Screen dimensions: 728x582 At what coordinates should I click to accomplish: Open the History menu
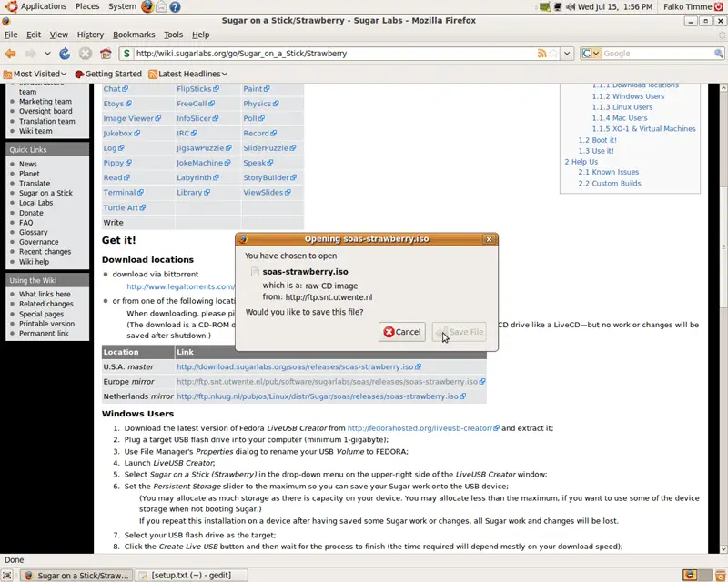(x=90, y=35)
